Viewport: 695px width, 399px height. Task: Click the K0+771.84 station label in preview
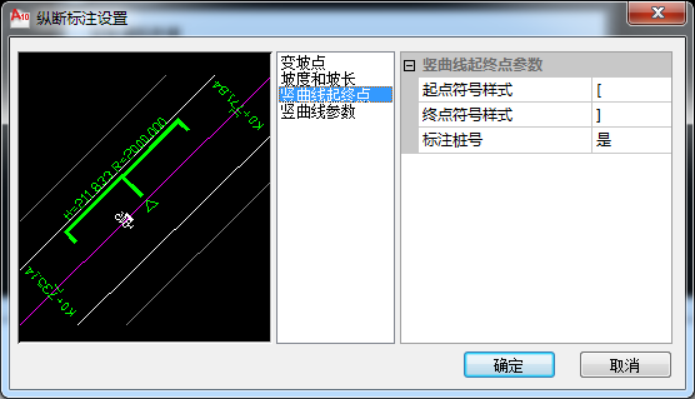tap(238, 106)
